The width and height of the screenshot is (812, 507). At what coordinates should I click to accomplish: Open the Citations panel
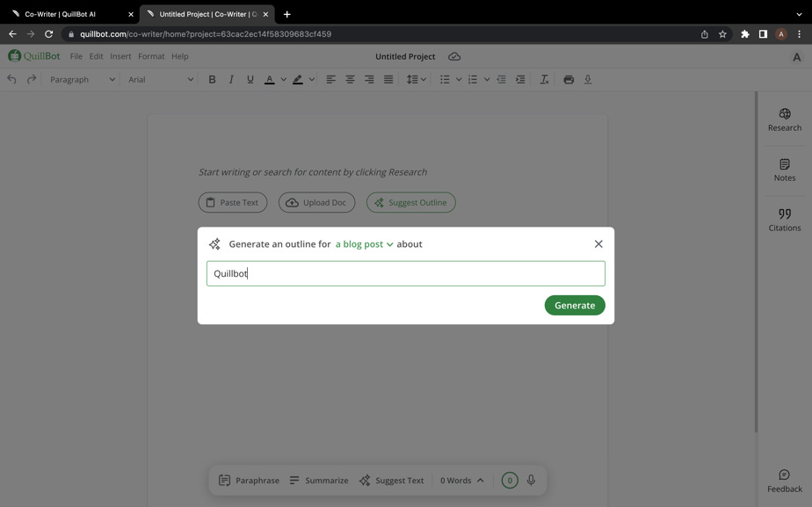pos(785,220)
